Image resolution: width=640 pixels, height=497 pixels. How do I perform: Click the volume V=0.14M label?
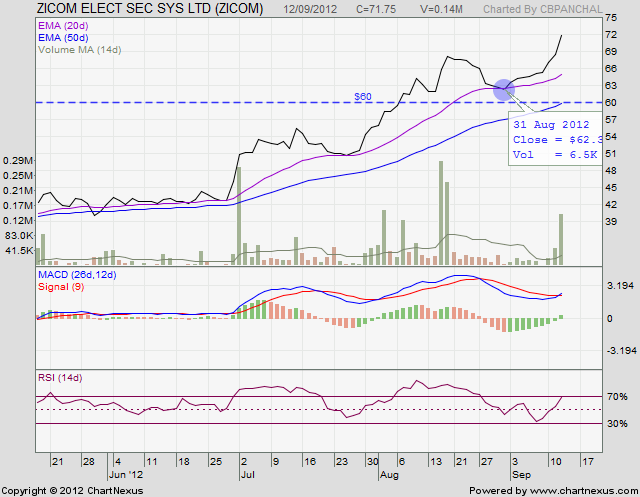pos(441,9)
